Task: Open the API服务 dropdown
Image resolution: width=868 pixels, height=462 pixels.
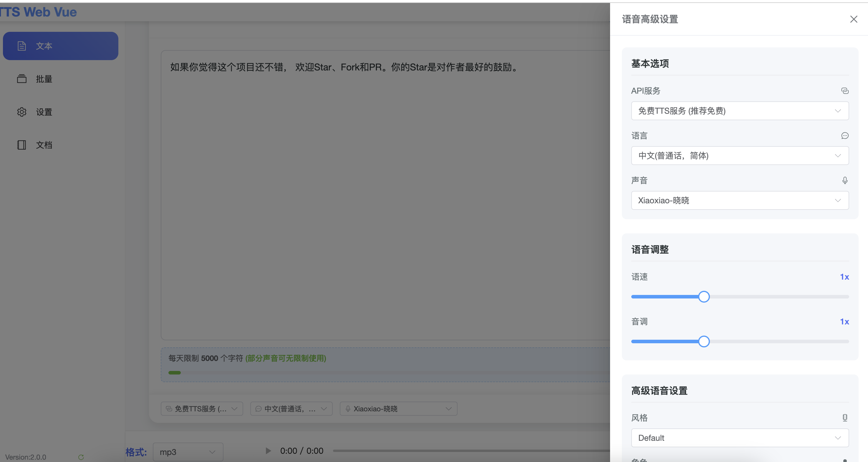Action: click(740, 110)
